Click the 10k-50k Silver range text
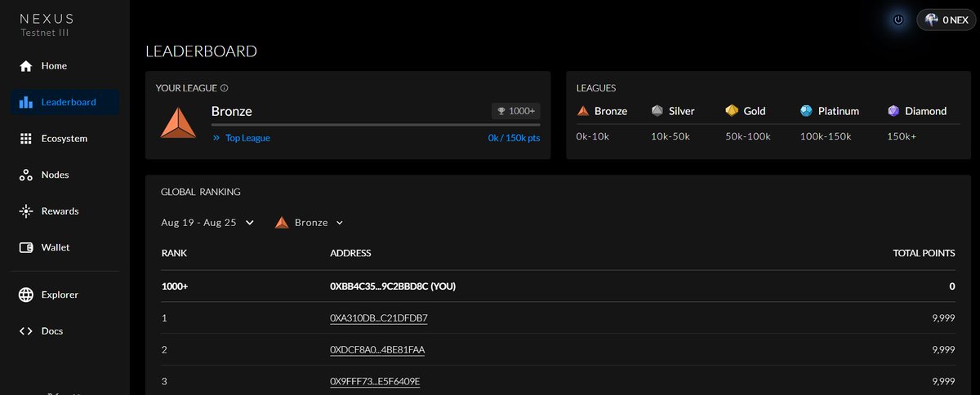Screen dimensions: 980x395 pos(671,136)
